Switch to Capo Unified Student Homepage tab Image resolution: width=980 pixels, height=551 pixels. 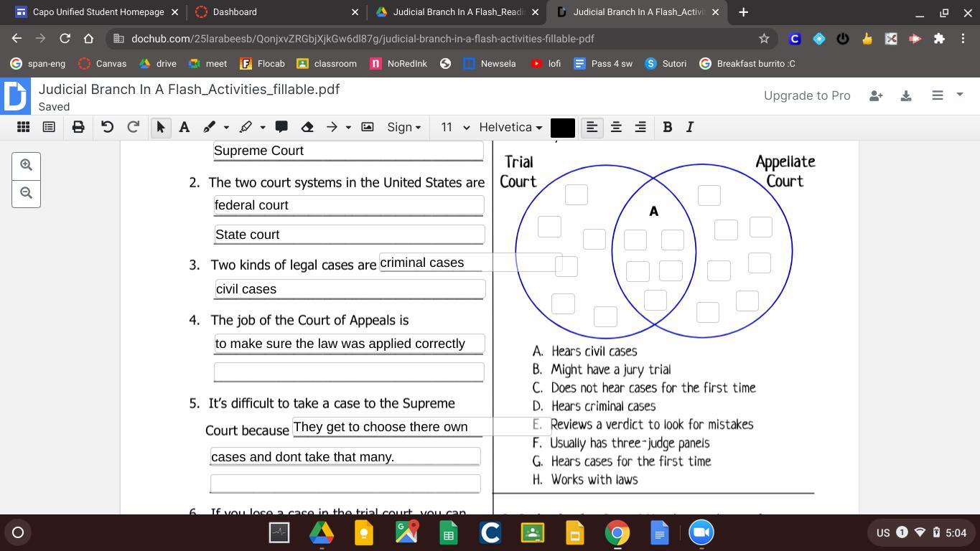point(98,12)
